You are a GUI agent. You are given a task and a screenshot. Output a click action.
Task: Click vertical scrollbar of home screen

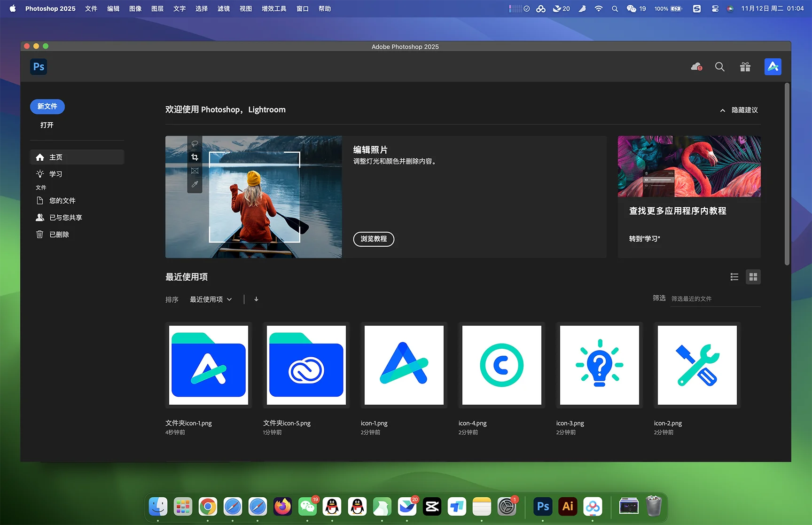click(787, 175)
